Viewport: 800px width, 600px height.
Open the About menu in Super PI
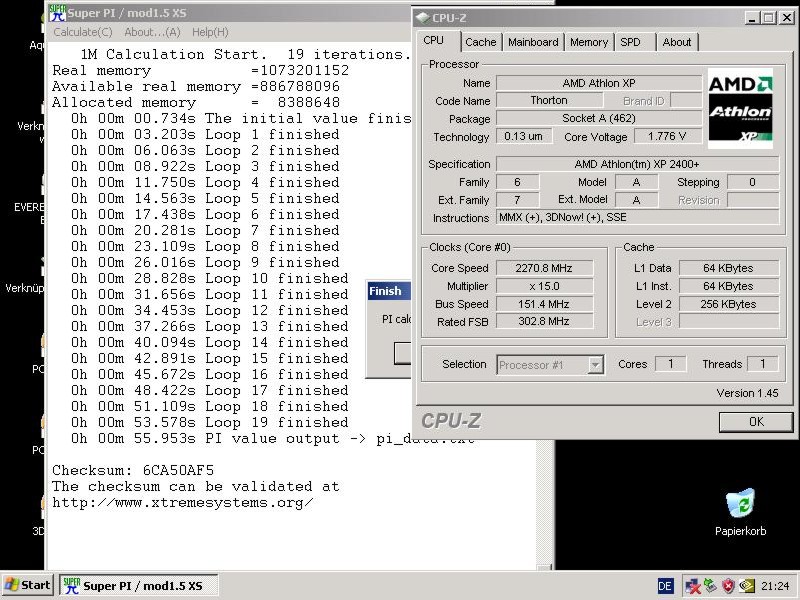(x=152, y=32)
